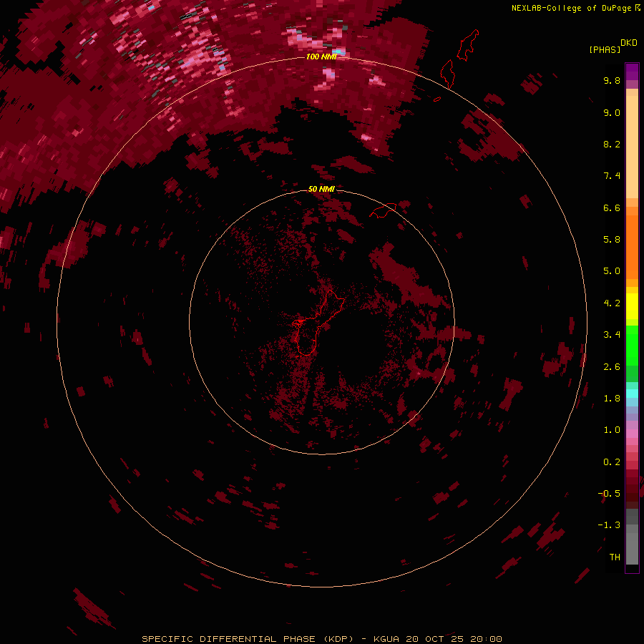Click the [PHAS] legend heading

(x=605, y=49)
